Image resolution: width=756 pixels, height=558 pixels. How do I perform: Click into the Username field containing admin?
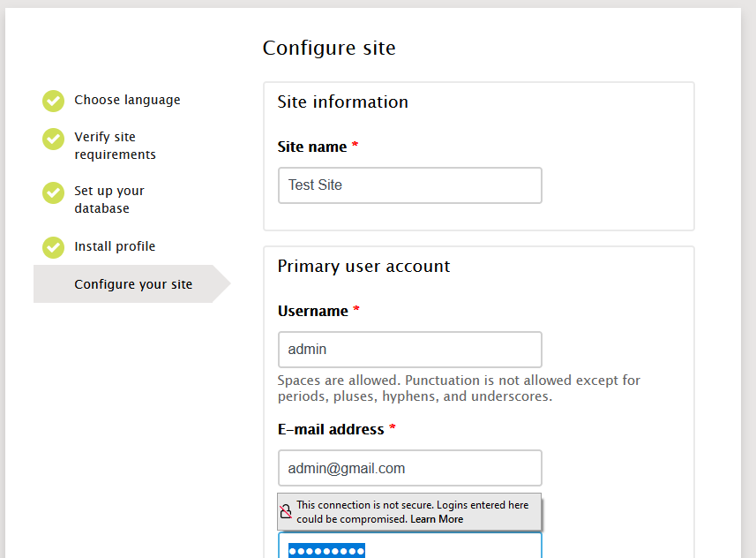click(x=409, y=350)
